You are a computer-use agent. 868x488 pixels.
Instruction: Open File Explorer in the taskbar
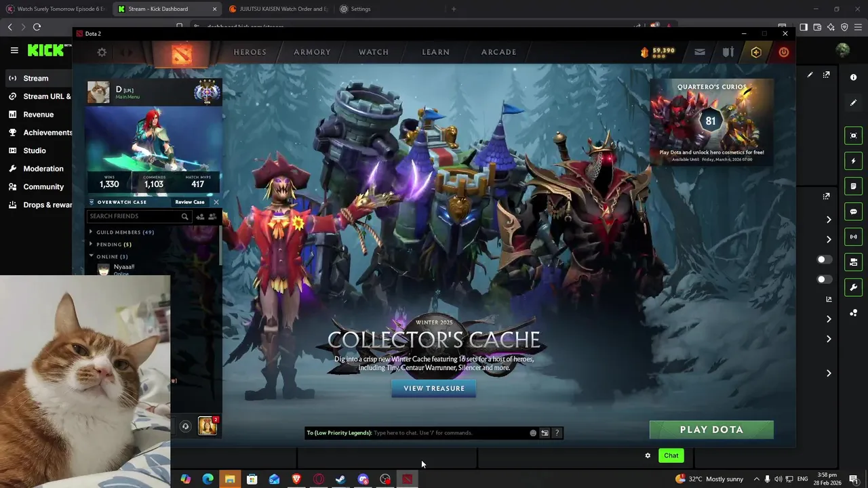pos(230,479)
